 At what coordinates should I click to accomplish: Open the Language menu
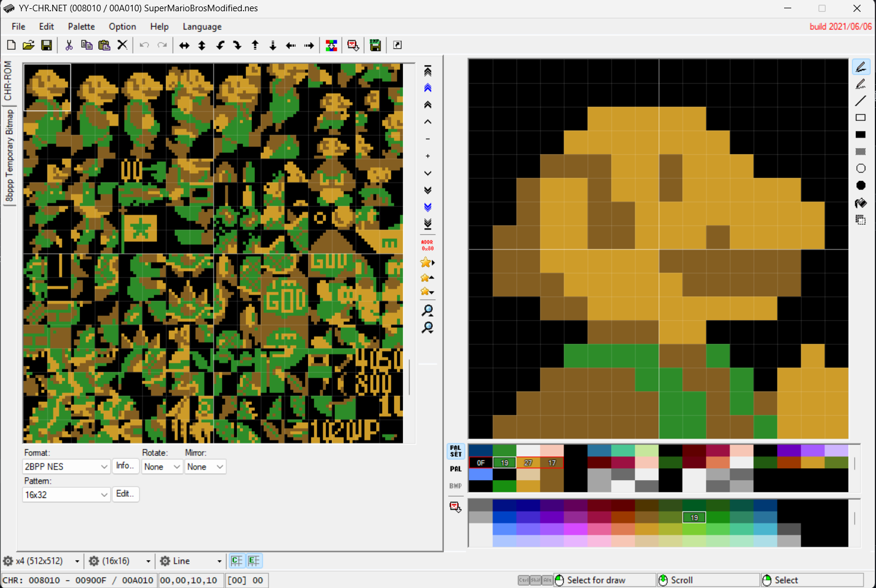(202, 27)
